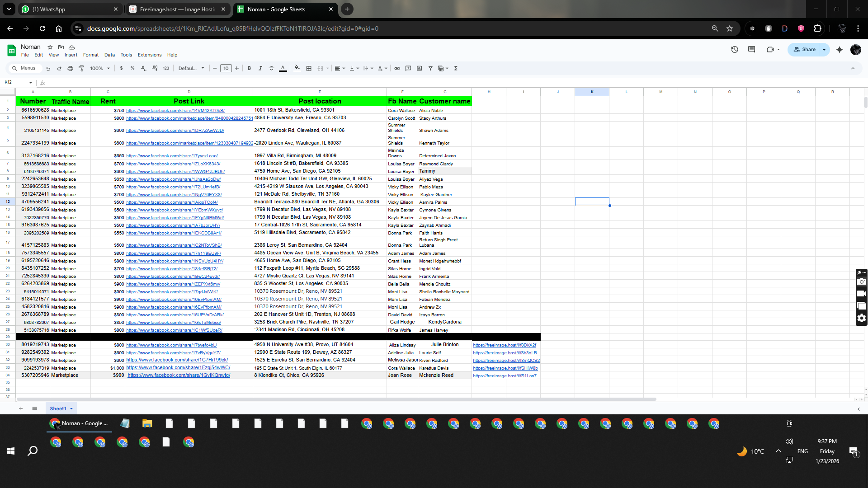Screen dimensions: 868x488
Task: Toggle bold formatting
Action: 249,68
